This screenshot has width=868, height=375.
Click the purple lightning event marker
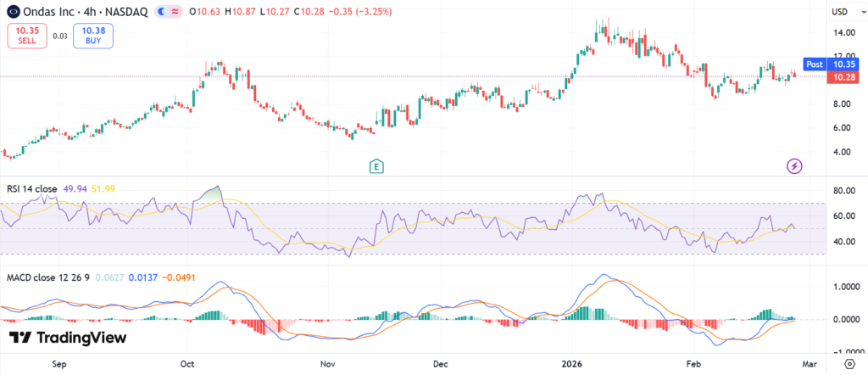[x=795, y=165]
